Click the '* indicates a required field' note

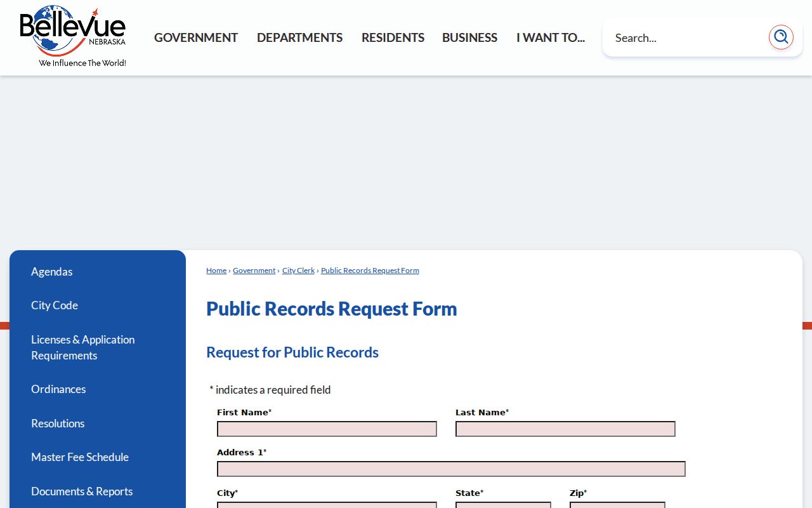pyautogui.click(x=270, y=390)
